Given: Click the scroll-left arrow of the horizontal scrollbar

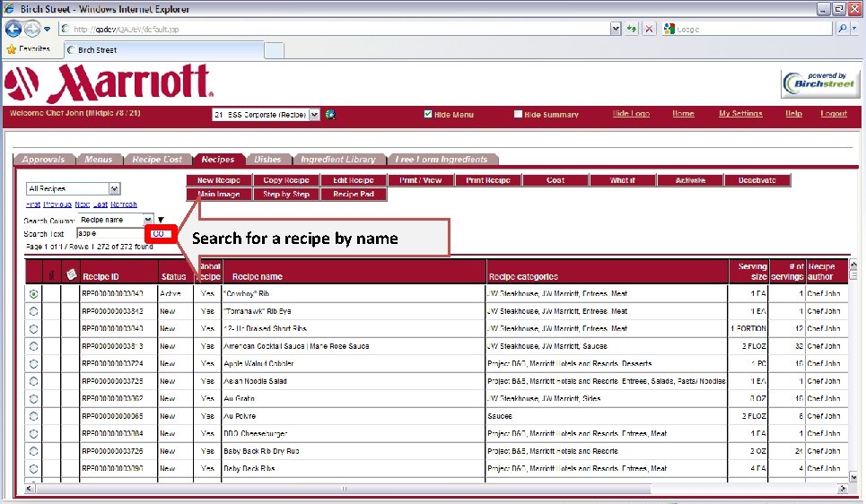Looking at the screenshot, I should click(x=30, y=489).
